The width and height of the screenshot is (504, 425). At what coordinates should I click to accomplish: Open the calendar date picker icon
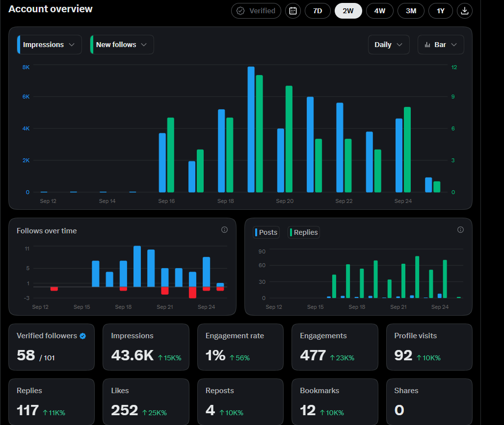coord(293,11)
